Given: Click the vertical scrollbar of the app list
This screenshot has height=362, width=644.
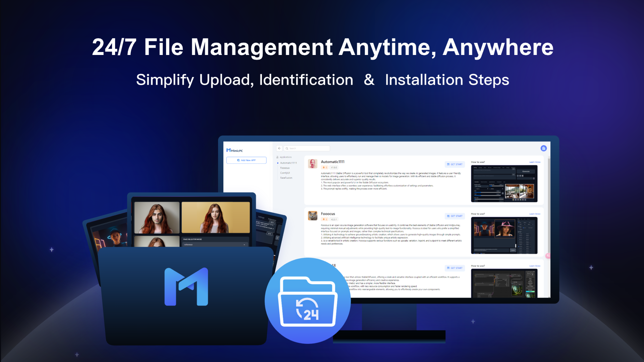Looking at the screenshot, I should pyautogui.click(x=549, y=227).
